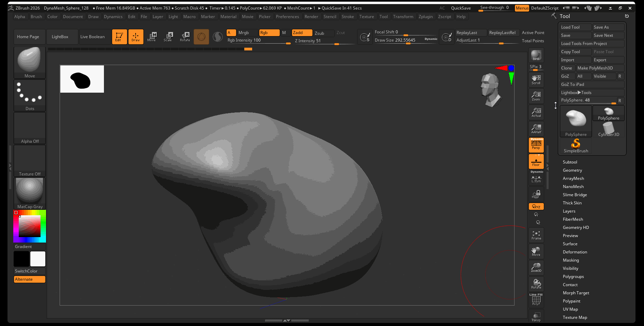Select the Rotate transform tool
Viewport: 644px width, 326px height.
(185, 36)
